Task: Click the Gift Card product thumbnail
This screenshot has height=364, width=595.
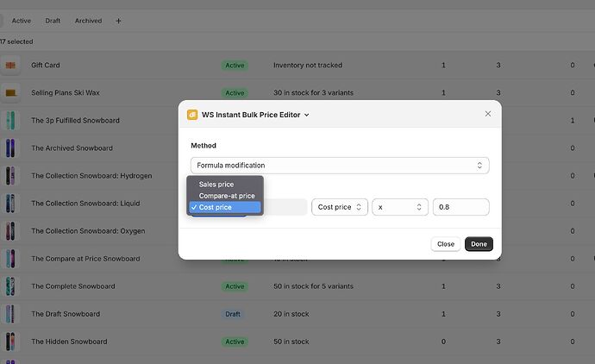Action: point(10,66)
